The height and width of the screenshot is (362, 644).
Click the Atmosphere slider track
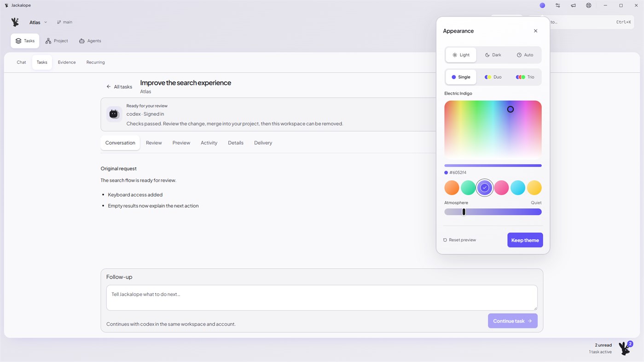tap(493, 212)
